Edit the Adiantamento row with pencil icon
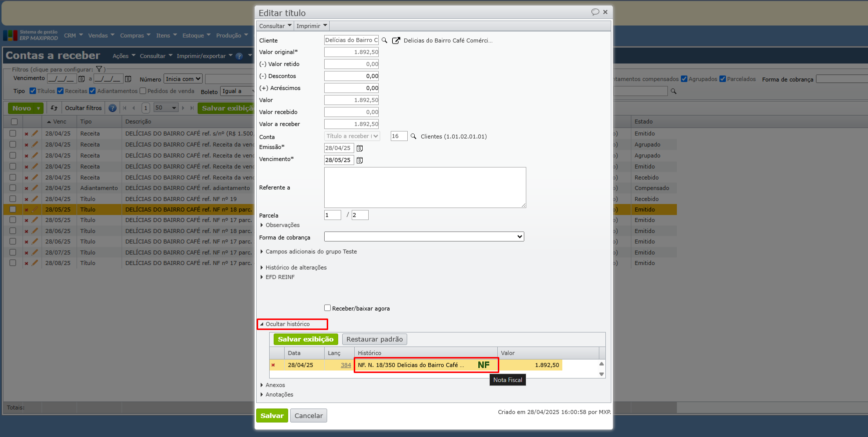This screenshot has width=868, height=437. (35, 188)
